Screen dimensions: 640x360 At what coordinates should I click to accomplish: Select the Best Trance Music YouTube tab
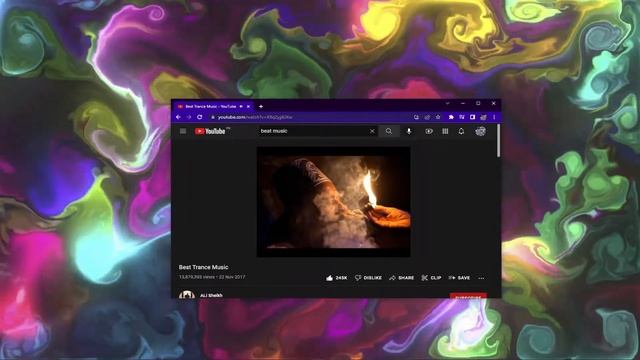(213, 107)
